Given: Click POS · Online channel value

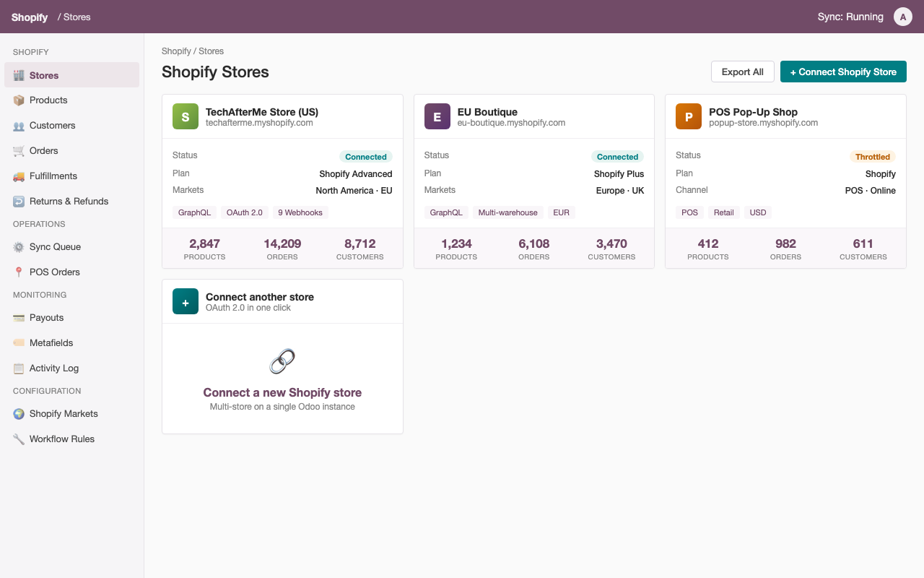Looking at the screenshot, I should point(871,191).
